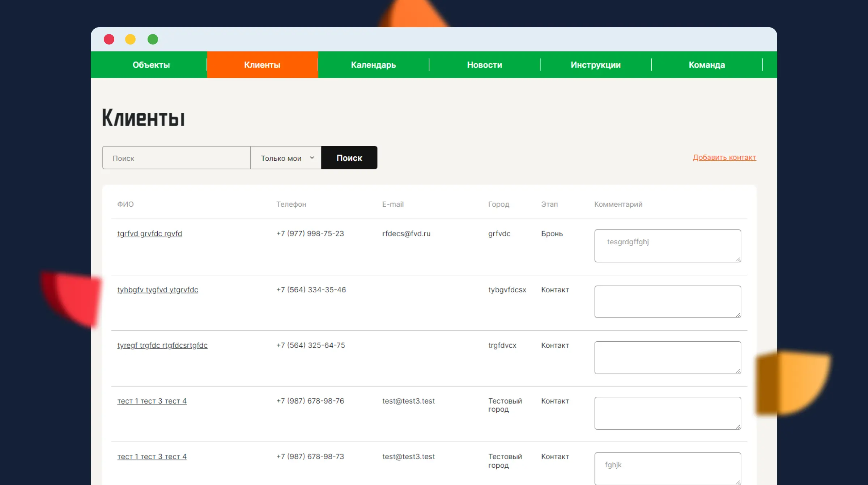
Task: Click the Добавить контакт link
Action: coord(724,157)
